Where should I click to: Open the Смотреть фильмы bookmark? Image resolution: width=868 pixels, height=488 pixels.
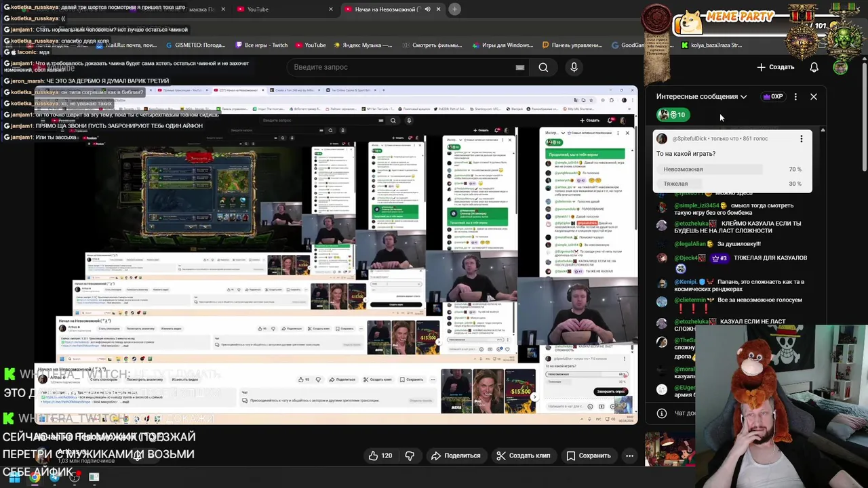point(432,45)
